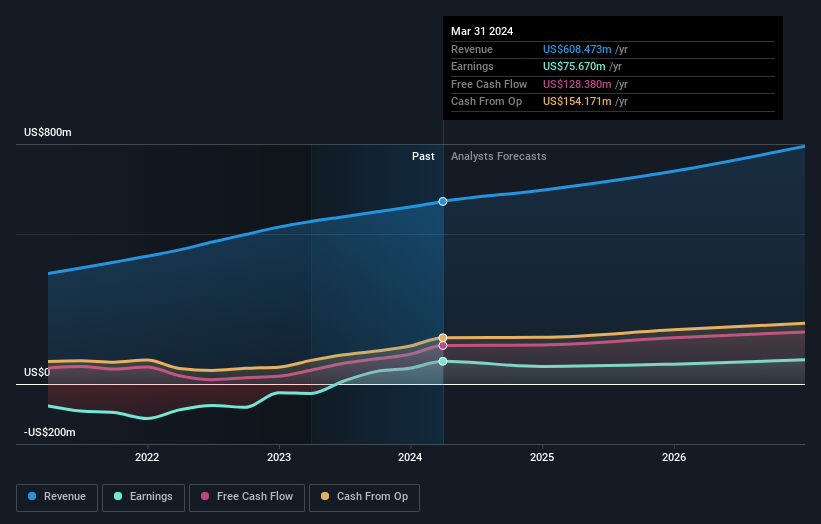Click the Past label on chart

(x=423, y=156)
